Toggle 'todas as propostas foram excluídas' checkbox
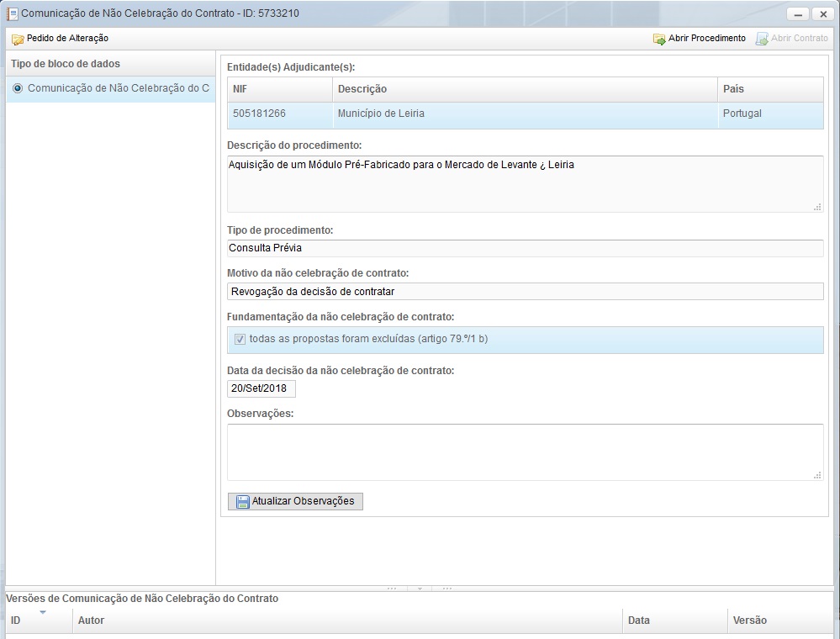The height and width of the screenshot is (639, 840). [x=240, y=340]
